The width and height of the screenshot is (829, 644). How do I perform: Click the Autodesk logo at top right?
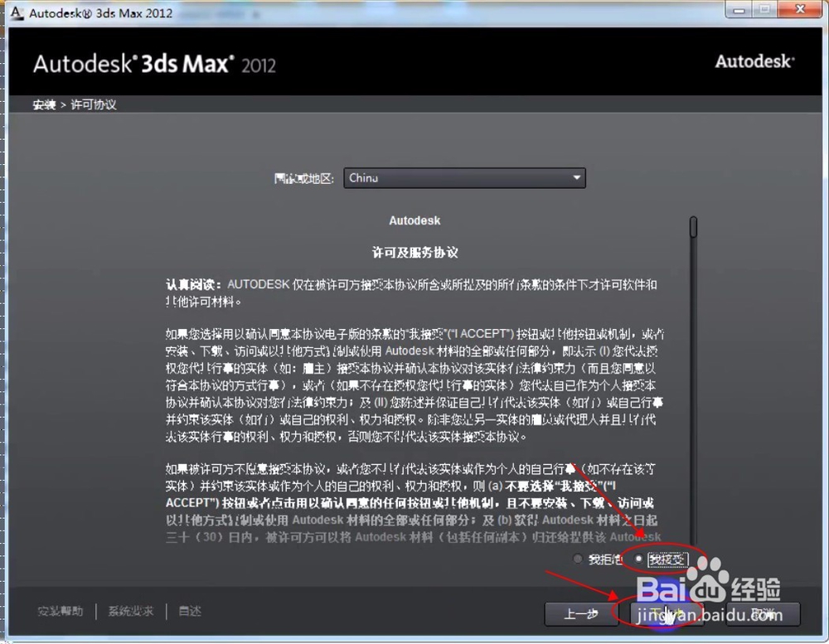(x=754, y=61)
